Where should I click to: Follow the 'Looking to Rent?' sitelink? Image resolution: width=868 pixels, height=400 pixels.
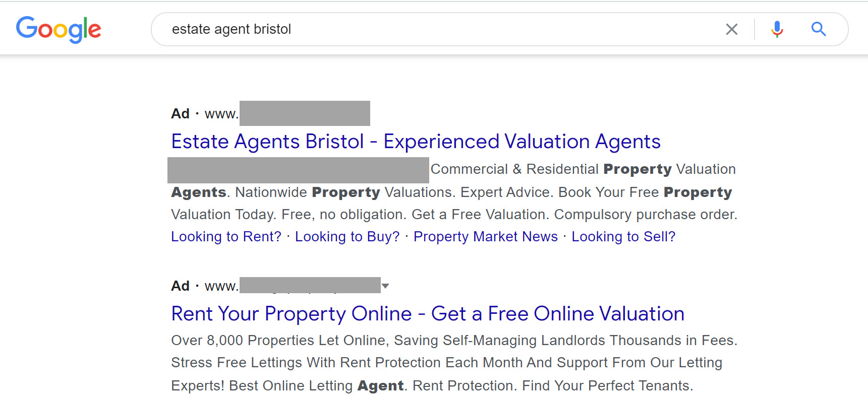click(x=226, y=237)
